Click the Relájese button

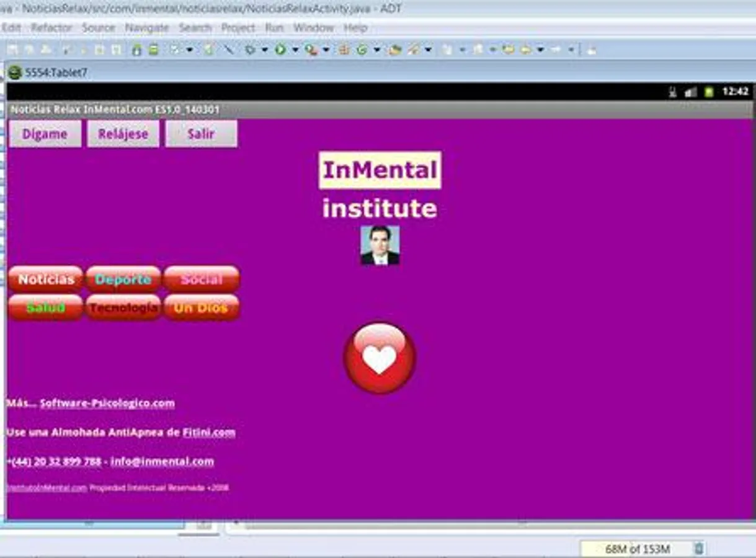point(123,134)
